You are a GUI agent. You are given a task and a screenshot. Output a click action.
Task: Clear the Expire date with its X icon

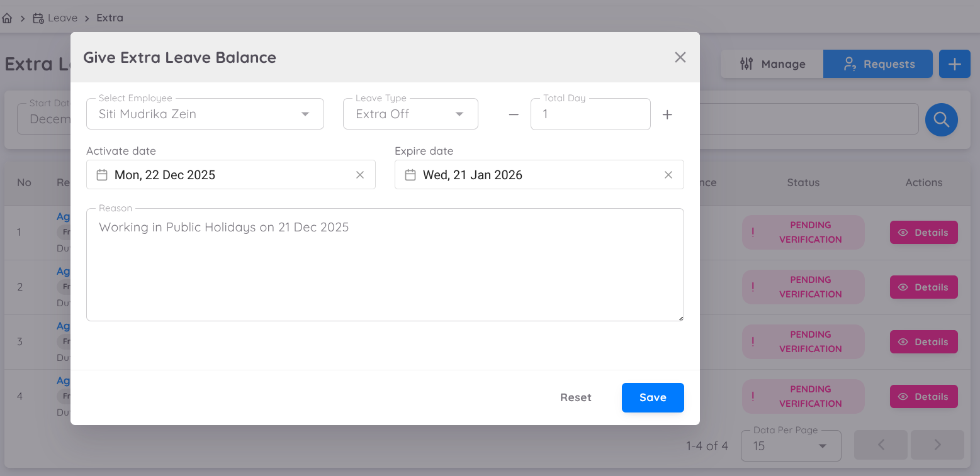tap(668, 175)
